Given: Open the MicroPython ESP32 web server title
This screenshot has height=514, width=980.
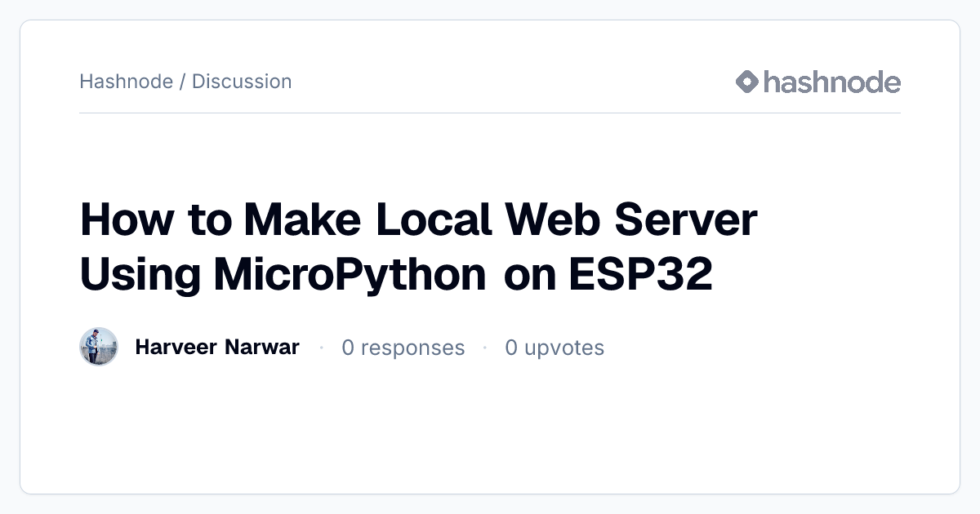Looking at the screenshot, I should pos(419,246).
